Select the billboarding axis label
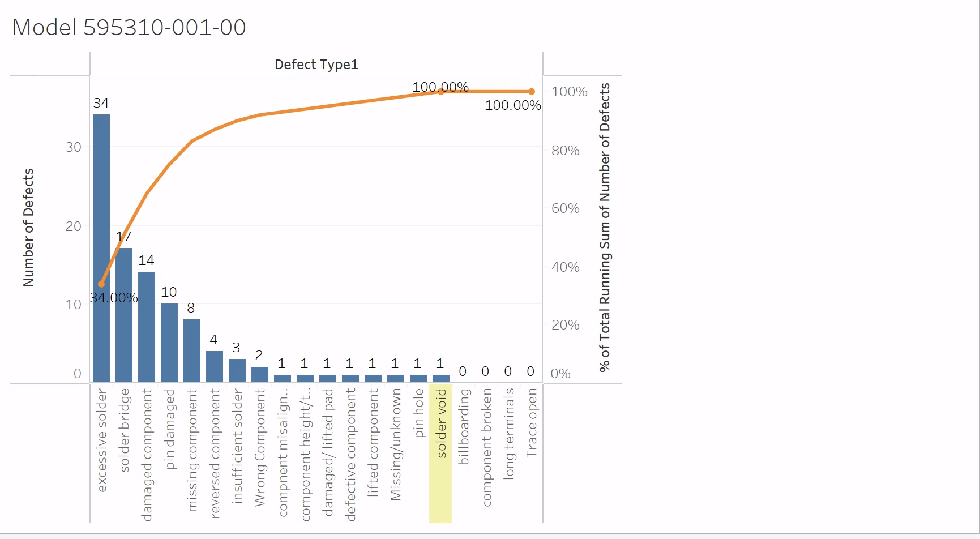Viewport: 980px width, 539px height. tap(464, 426)
